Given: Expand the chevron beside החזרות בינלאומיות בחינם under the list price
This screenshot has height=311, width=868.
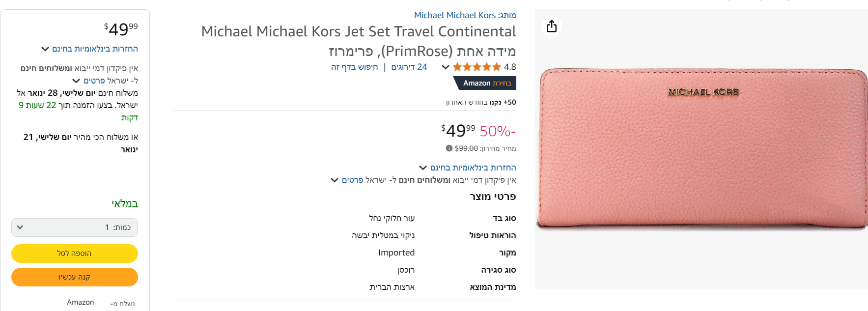Looking at the screenshot, I should coord(423,168).
